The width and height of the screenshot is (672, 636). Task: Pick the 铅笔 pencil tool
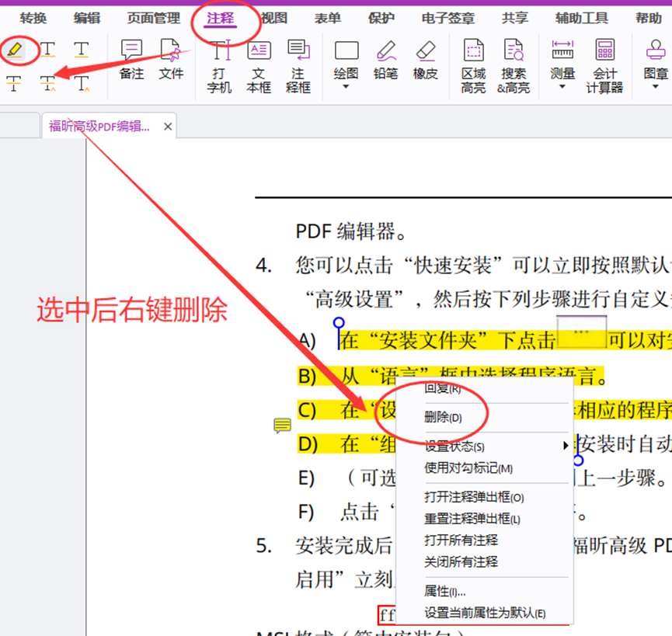click(x=385, y=60)
